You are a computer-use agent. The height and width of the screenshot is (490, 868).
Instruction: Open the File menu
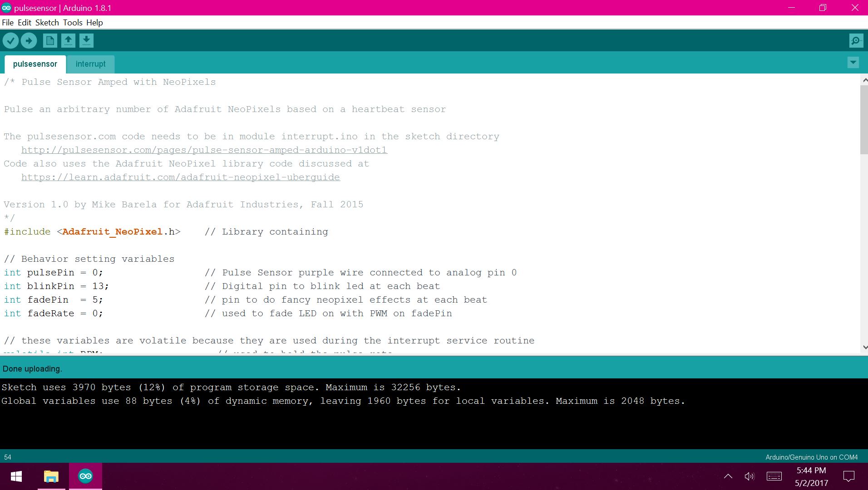[x=8, y=23]
